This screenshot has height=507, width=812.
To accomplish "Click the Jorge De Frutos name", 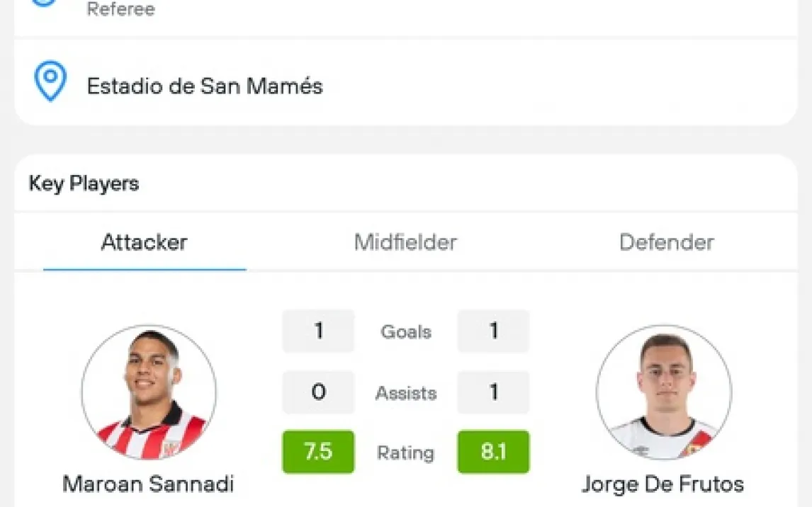I will pyautogui.click(x=662, y=484).
